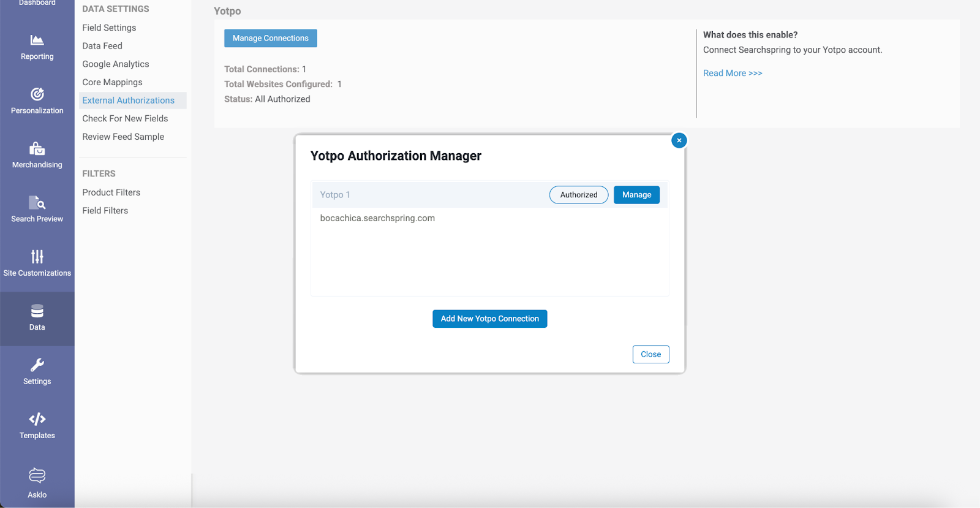980x508 pixels.
Task: Click the Total Websites Configured text
Action: pyautogui.click(x=282, y=84)
